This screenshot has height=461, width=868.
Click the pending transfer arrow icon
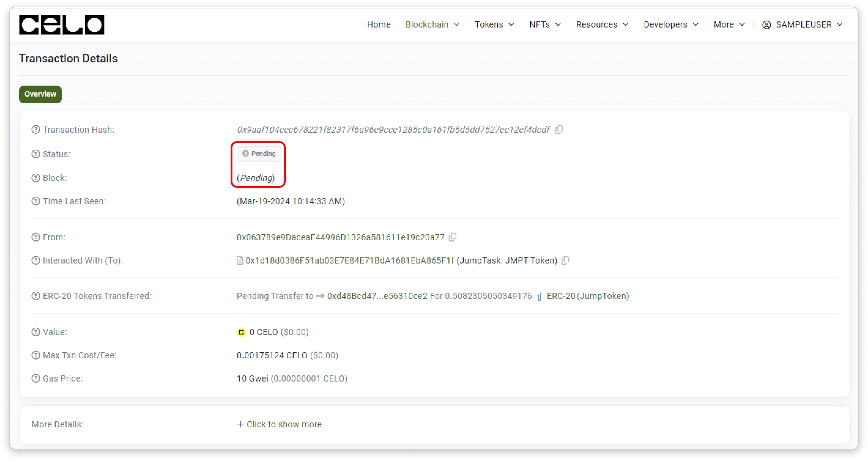click(x=320, y=296)
